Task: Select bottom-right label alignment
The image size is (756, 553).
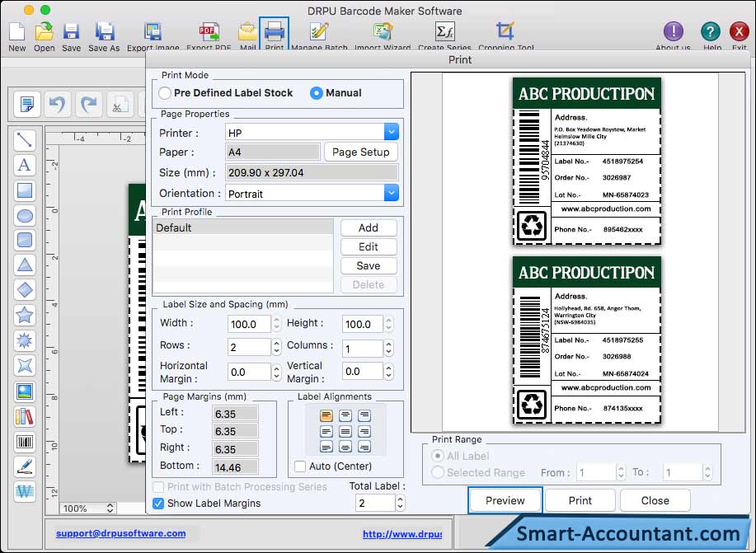Action: (364, 447)
